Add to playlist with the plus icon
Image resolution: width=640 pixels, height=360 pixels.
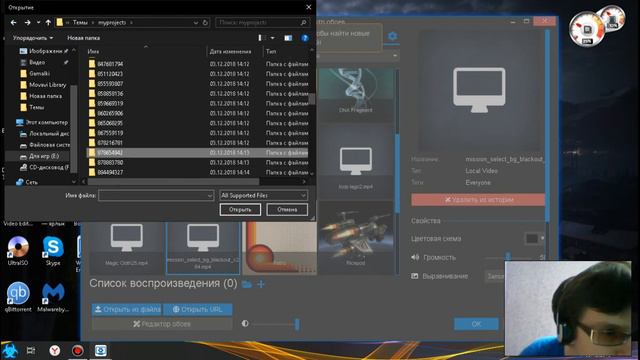point(261,284)
